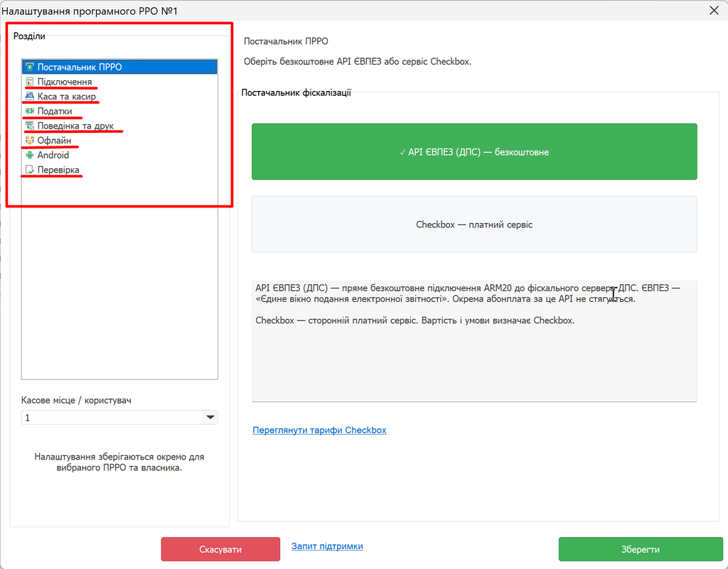Open the Перевірка section label
The image size is (728, 569).
[58, 170]
